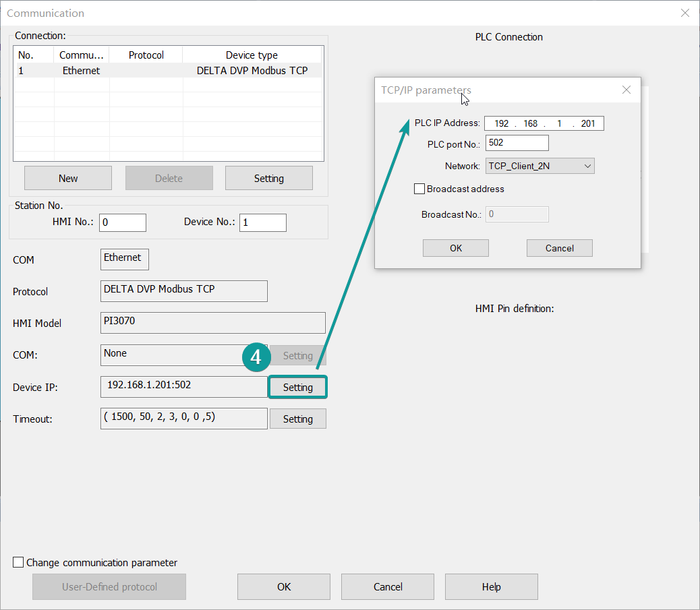Open Timeout Setting button
This screenshot has width=700, height=610.
coord(297,419)
